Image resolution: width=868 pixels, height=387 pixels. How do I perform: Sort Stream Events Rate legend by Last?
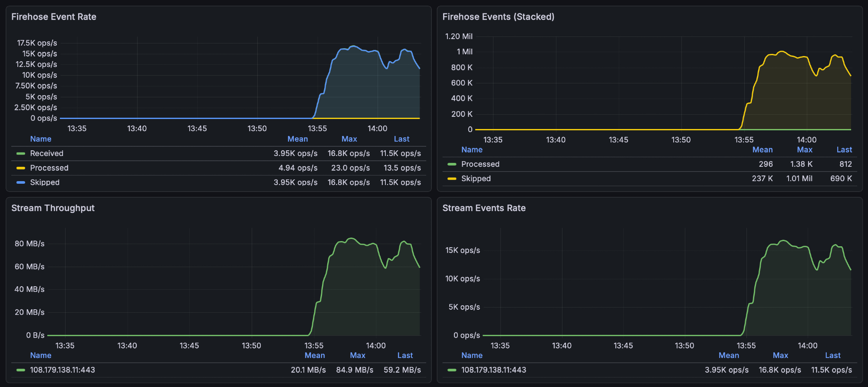point(832,355)
